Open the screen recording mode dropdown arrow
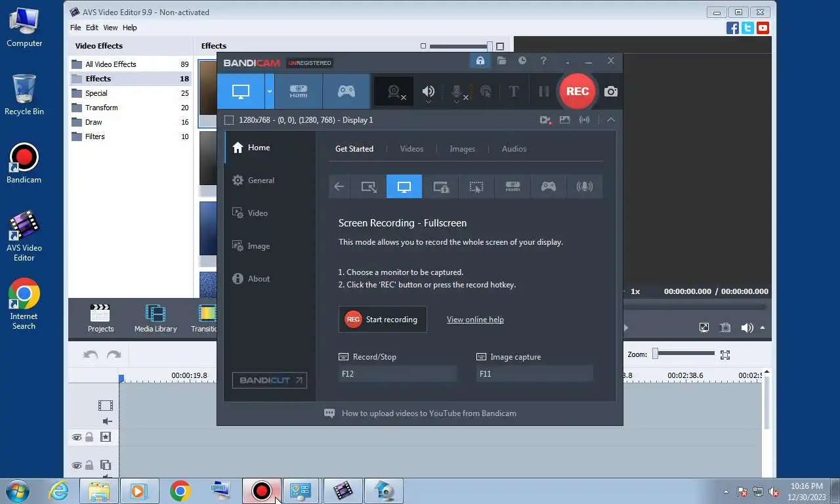The height and width of the screenshot is (504, 840). [269, 91]
